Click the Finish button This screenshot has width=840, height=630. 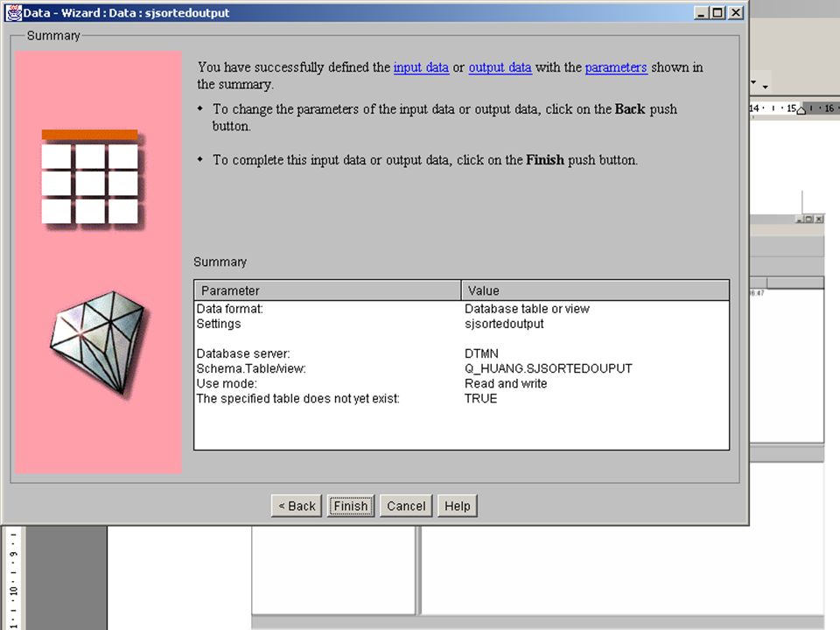351,506
